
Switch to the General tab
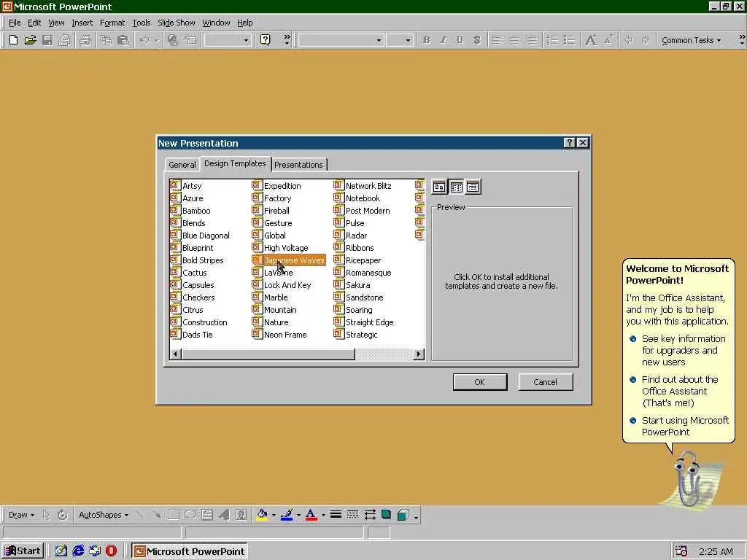tap(182, 164)
